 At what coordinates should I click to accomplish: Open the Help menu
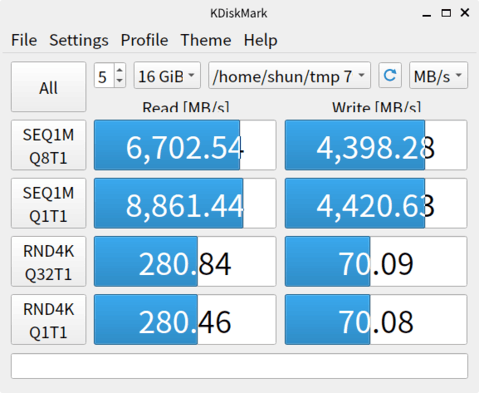tap(260, 40)
